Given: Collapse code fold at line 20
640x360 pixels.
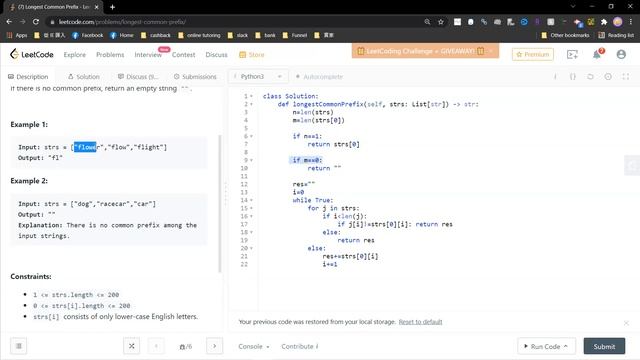Looking at the screenshot, I should tap(251, 249).
